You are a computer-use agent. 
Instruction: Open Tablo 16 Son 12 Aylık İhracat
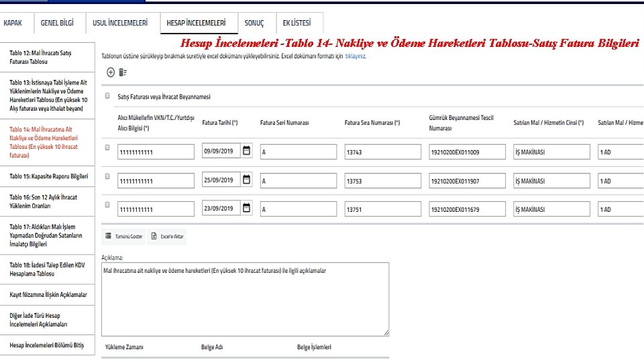47,202
